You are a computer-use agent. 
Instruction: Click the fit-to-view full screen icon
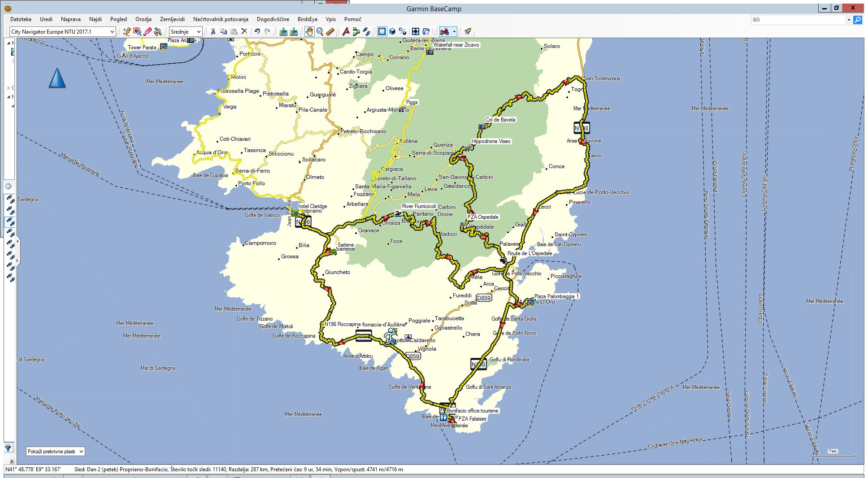416,31
